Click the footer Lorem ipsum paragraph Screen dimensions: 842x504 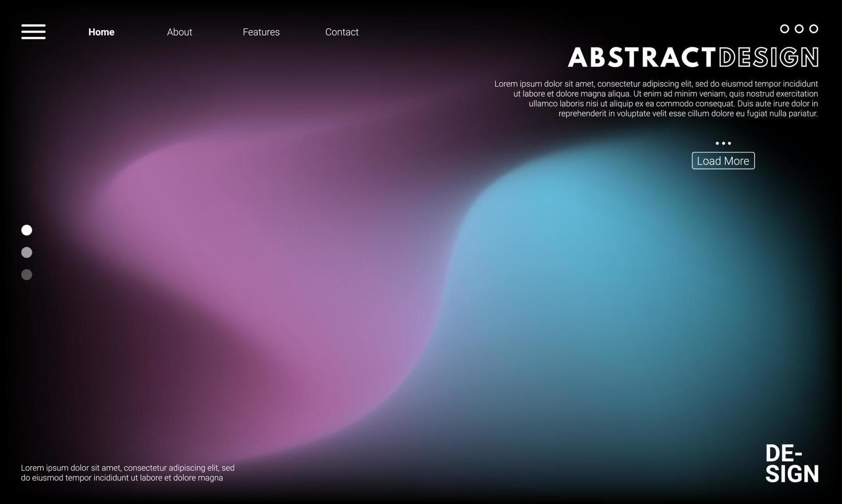pos(128,473)
